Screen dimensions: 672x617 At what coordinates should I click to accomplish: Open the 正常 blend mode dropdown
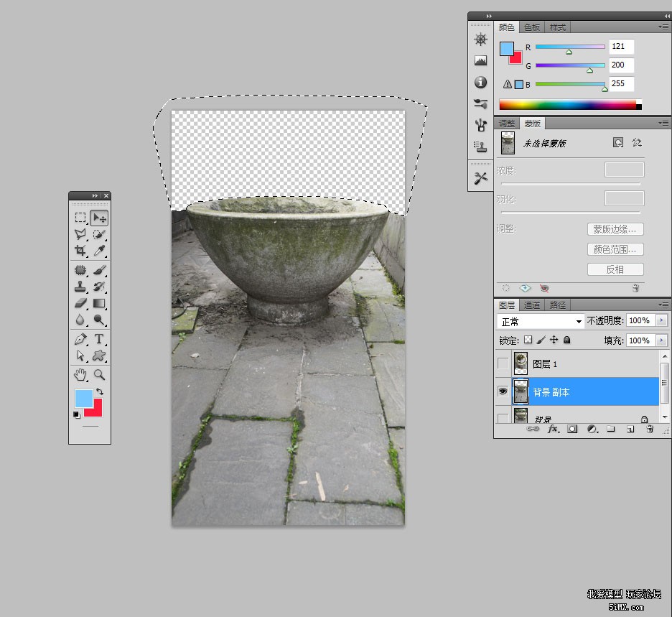[x=541, y=321]
